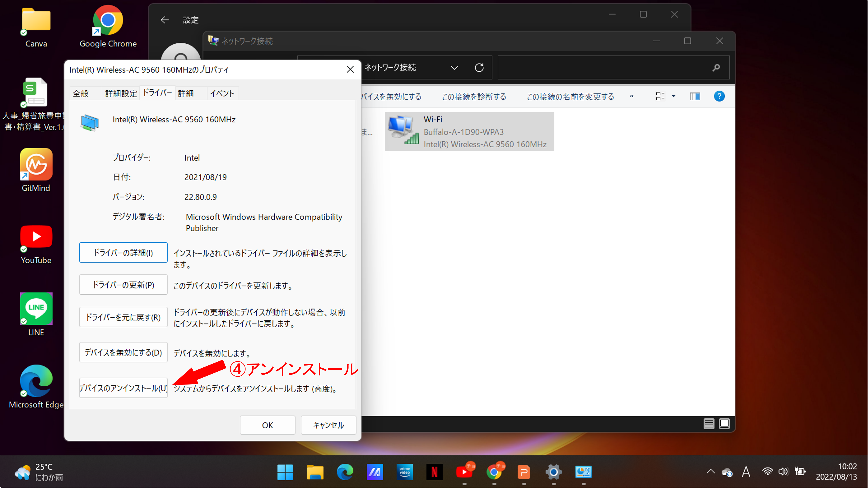This screenshot has width=868, height=488.
Task: Click この接続を診断する in toolbar
Action: coord(474,97)
